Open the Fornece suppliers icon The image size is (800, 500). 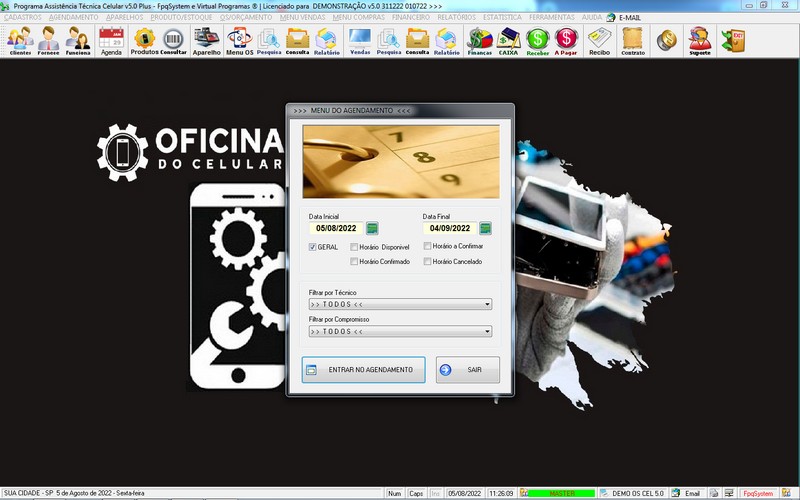click(48, 41)
